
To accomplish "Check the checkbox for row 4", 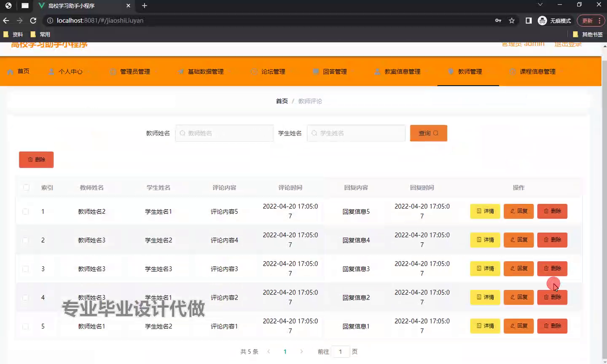I will (x=26, y=297).
